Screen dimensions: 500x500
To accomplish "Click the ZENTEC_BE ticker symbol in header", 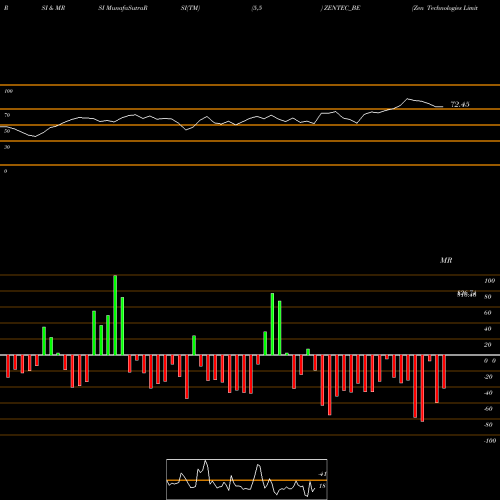I will pyautogui.click(x=341, y=8).
